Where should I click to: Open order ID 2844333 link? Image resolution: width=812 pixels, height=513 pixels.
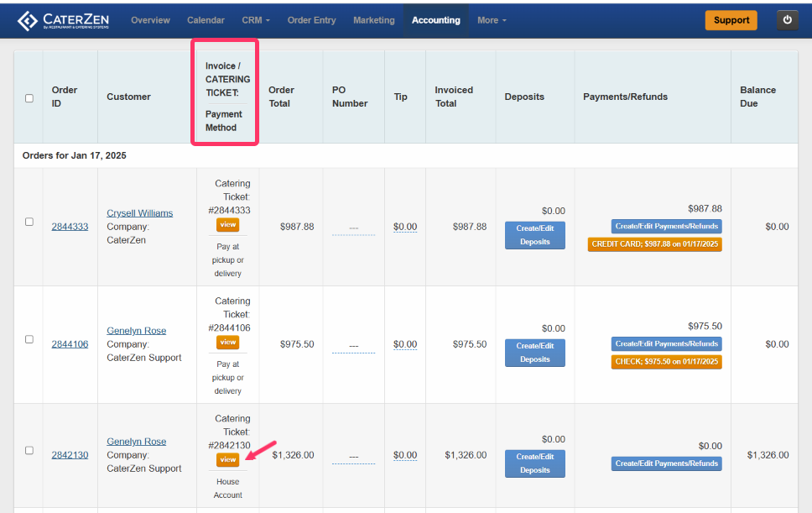[x=70, y=227]
